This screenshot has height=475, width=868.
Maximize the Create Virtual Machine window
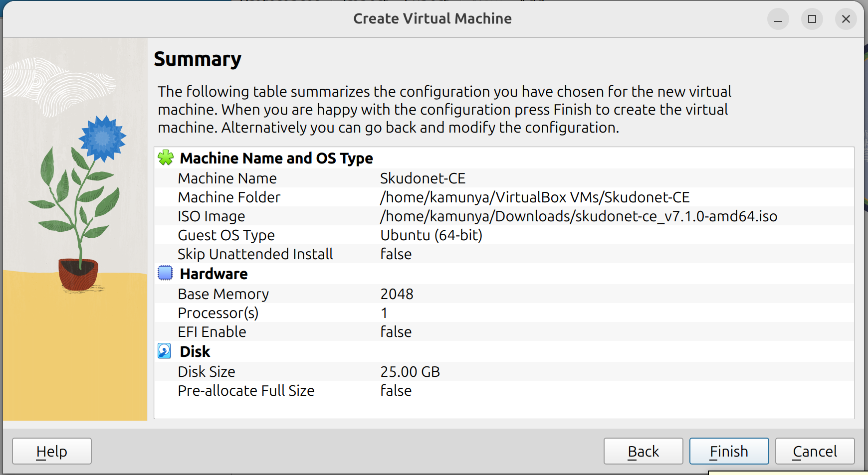812,19
